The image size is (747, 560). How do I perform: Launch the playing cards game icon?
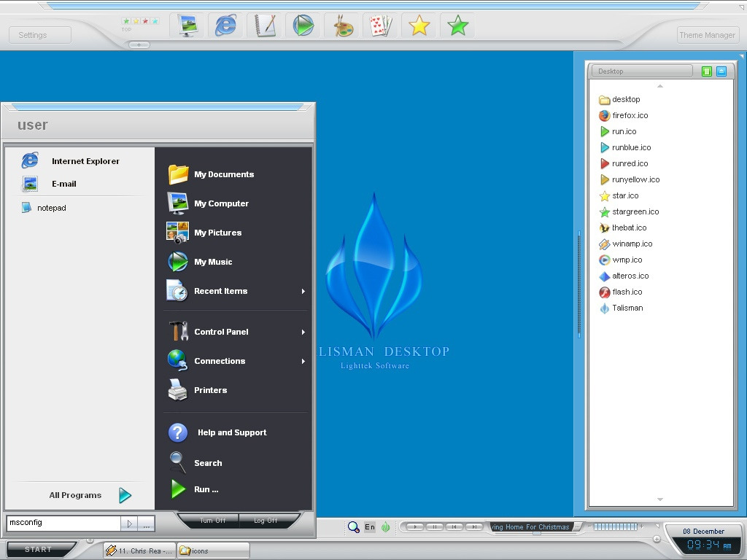click(381, 26)
